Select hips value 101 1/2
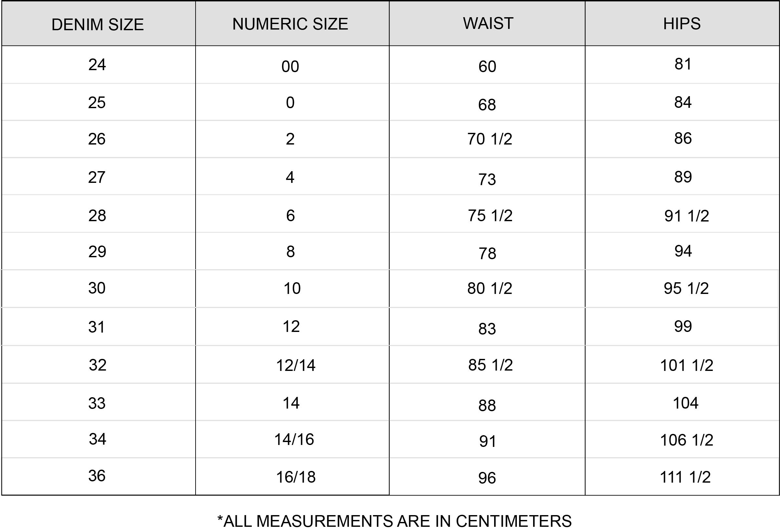Viewport: 780px width, 532px height. pyautogui.click(x=687, y=365)
